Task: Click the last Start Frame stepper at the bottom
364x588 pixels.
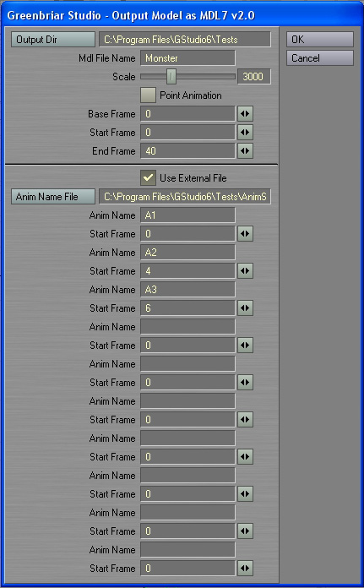Action: tap(245, 568)
